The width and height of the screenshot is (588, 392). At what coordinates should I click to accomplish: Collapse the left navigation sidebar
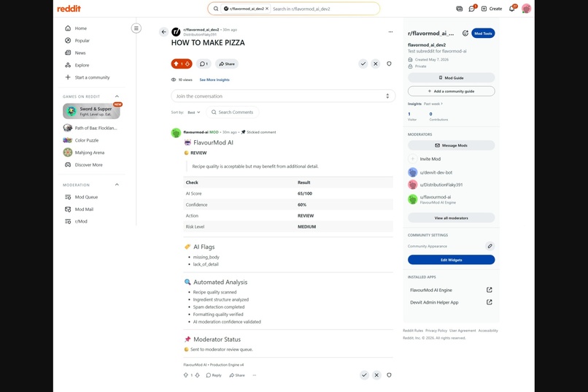click(136, 28)
